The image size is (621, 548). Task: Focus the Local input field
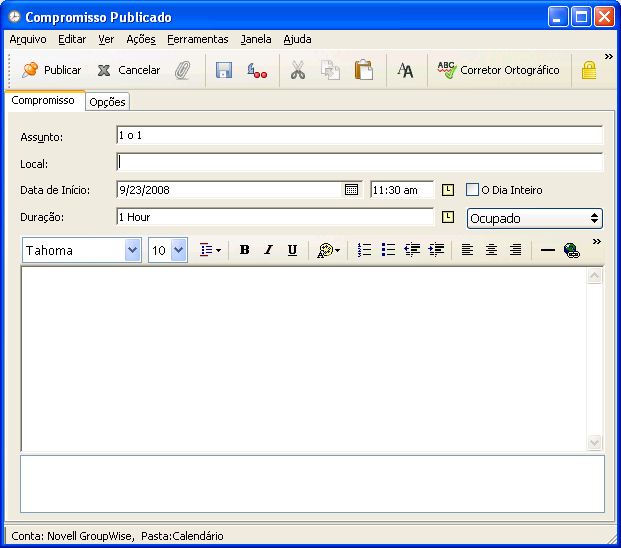[360, 162]
